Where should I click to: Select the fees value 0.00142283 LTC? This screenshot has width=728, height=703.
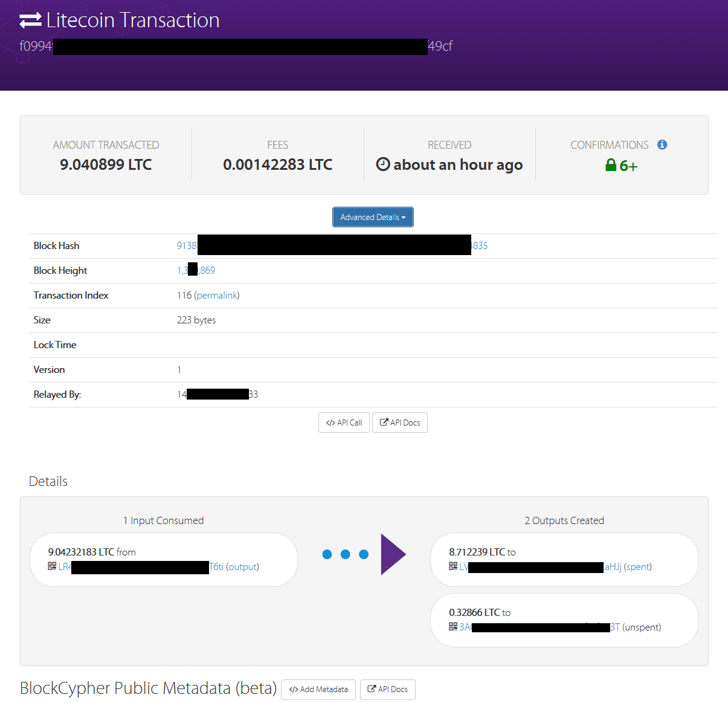click(278, 164)
